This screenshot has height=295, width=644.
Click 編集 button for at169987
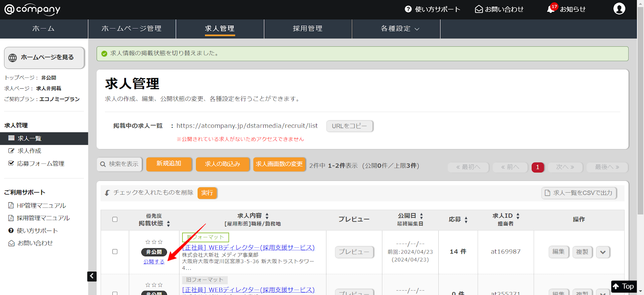click(559, 252)
